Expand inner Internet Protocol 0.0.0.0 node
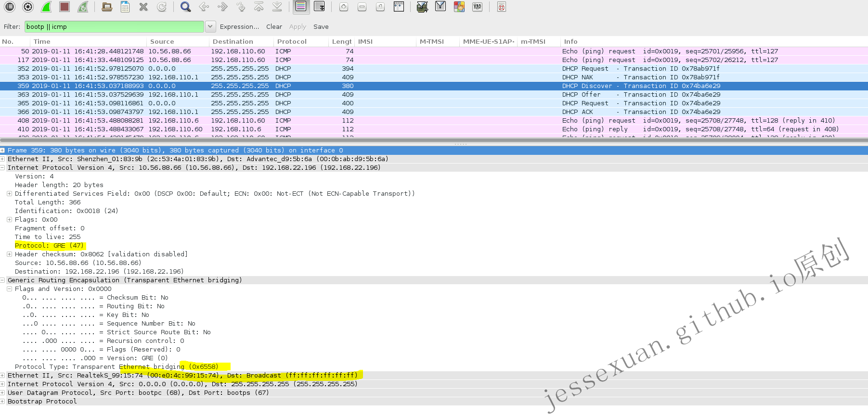The image size is (868, 416). (2, 384)
